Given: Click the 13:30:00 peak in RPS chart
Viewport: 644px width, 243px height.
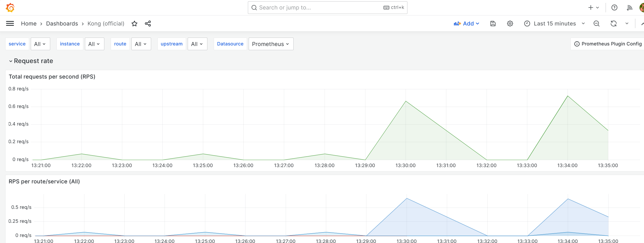Looking at the screenshot, I should 407,198.
